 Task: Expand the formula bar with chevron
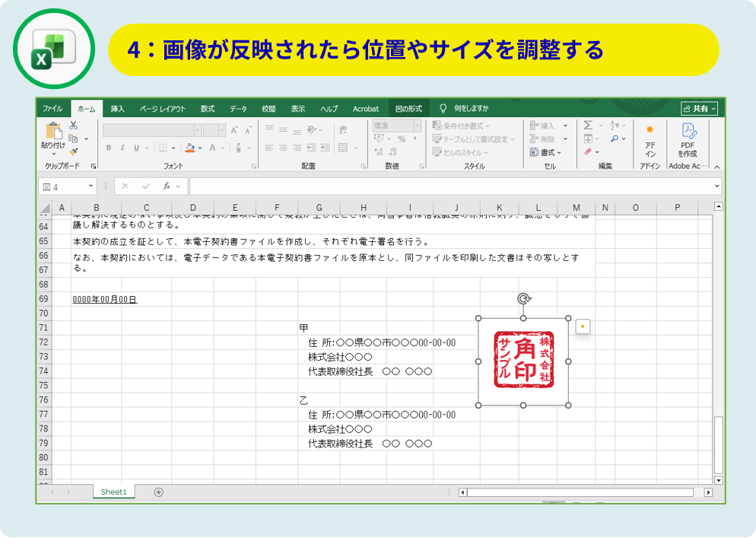pyautogui.click(x=716, y=186)
